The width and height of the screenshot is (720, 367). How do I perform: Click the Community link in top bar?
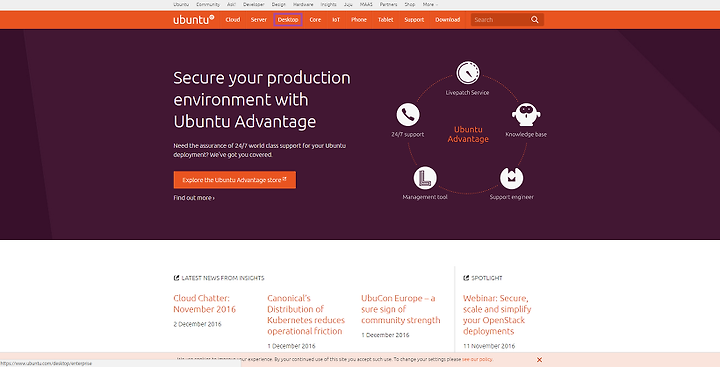coord(208,5)
